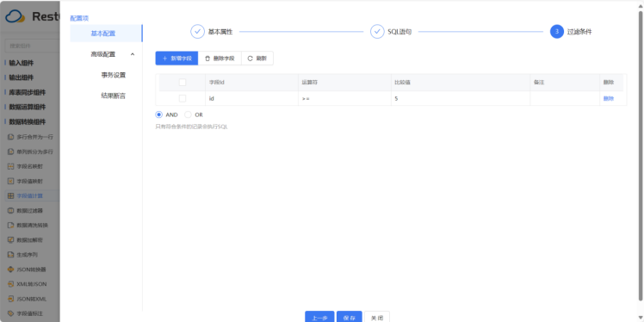The height and width of the screenshot is (322, 644).
Task: Click the trash icon on 删除字段
Action: (207, 59)
